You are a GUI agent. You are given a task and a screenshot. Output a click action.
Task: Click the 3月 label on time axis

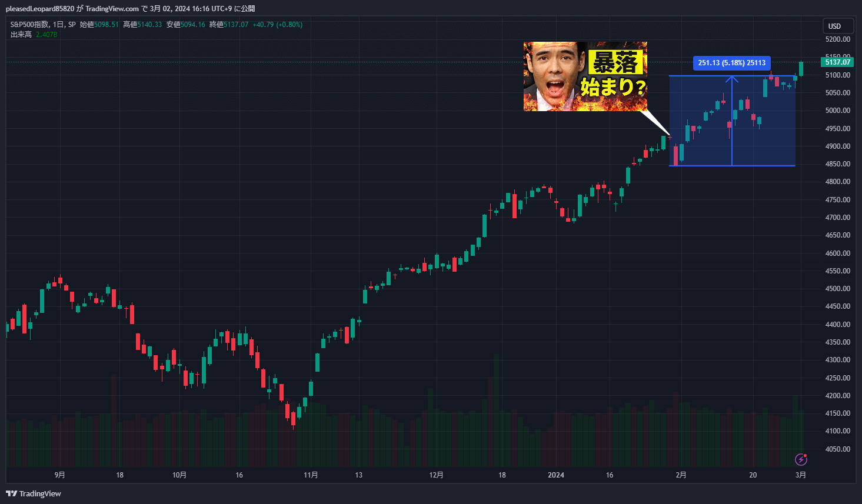pyautogui.click(x=801, y=475)
